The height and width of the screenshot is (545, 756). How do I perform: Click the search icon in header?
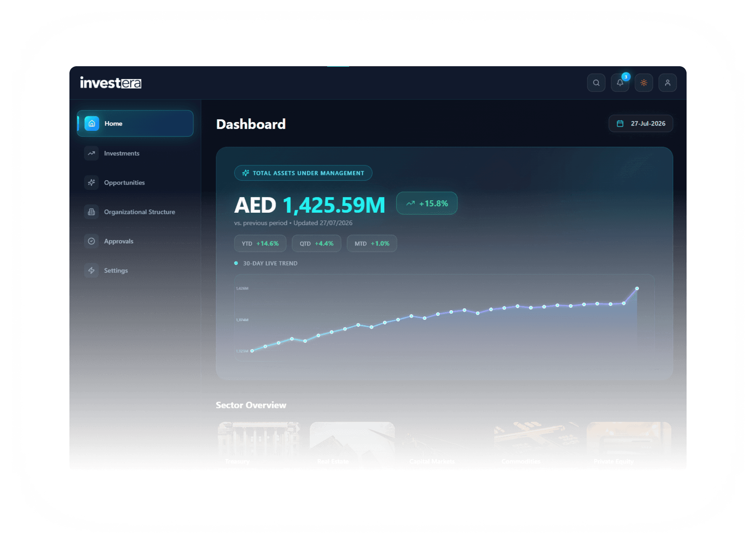point(596,83)
